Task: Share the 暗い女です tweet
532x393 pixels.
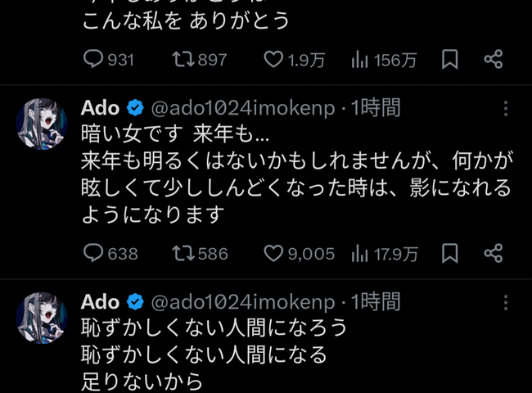Action: pyautogui.click(x=493, y=253)
